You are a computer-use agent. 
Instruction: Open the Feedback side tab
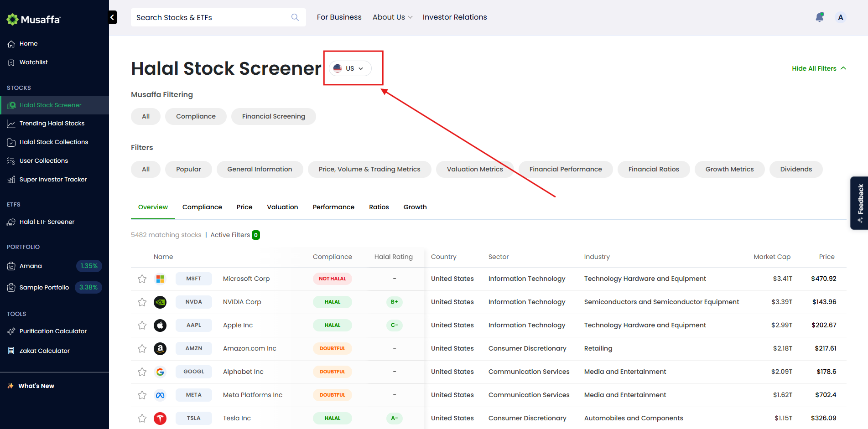click(x=859, y=203)
